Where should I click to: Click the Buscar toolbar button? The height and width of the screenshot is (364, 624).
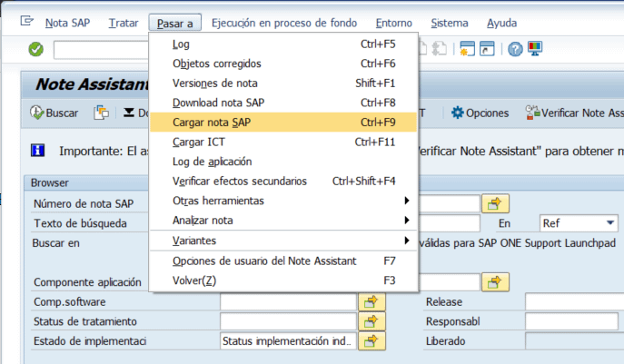coord(54,113)
